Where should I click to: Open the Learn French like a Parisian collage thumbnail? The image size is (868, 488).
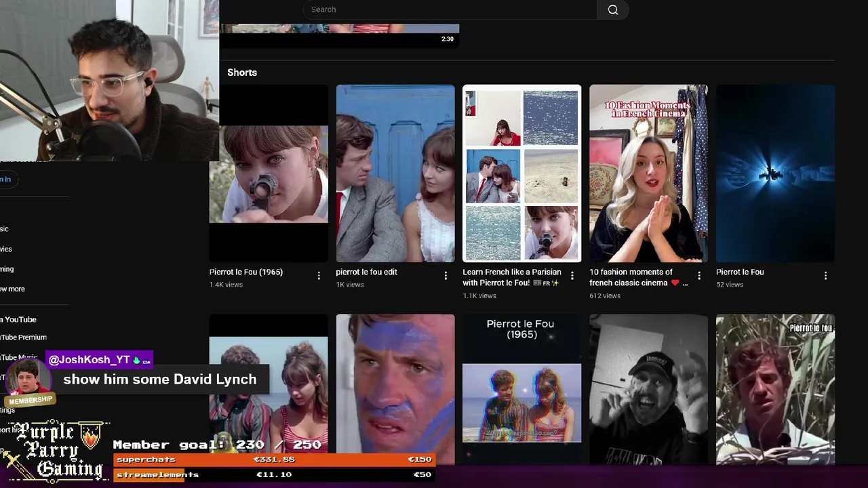pos(521,174)
